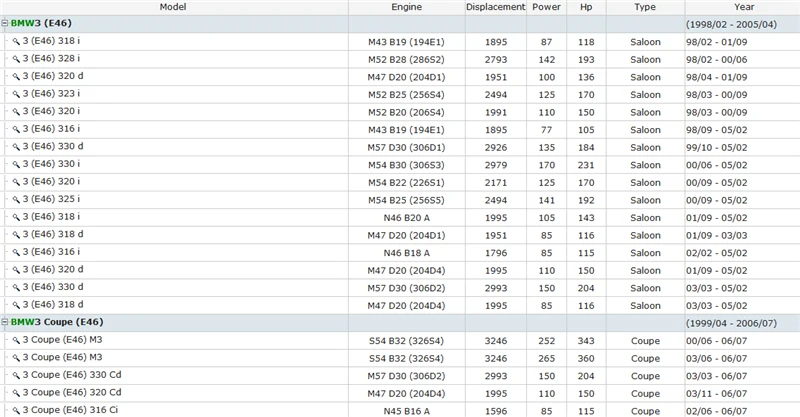Screen dimensions: 800x417
Task: Click engine cell N46 B20 A
Action: pyautogui.click(x=407, y=218)
